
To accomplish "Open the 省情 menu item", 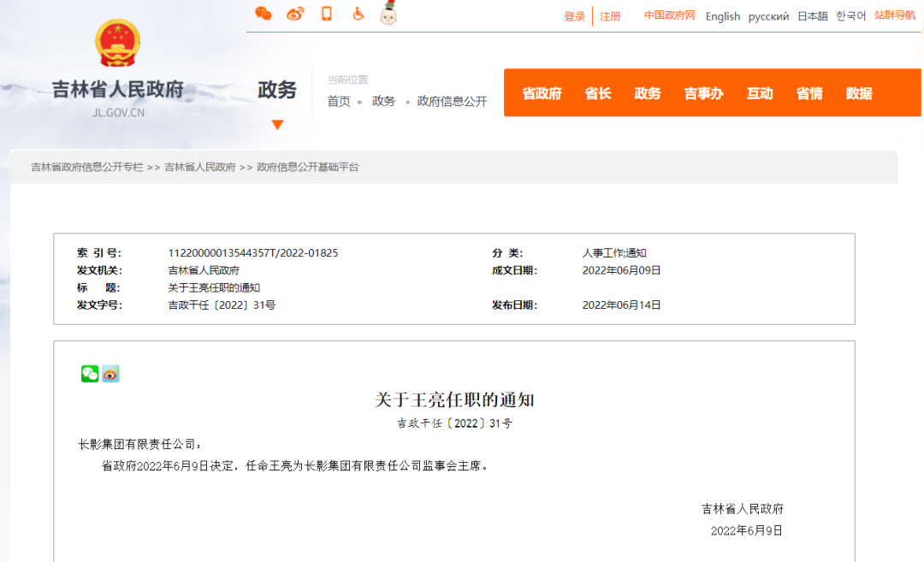I will 809,93.
